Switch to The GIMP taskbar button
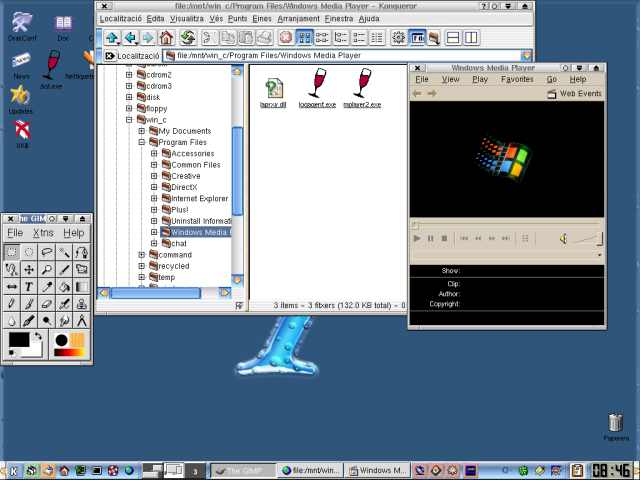 pyautogui.click(x=243, y=471)
